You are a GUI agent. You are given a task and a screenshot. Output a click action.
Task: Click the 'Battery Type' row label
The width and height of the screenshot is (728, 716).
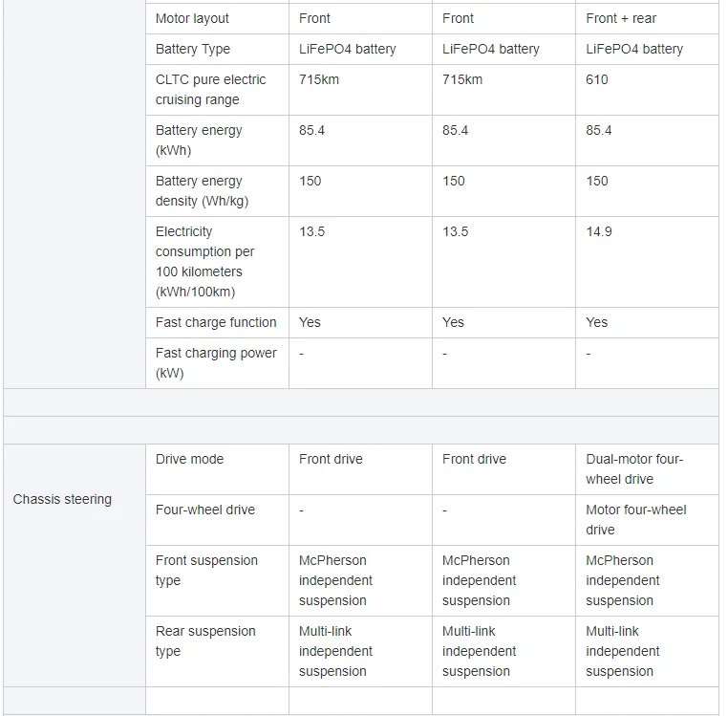[193, 49]
